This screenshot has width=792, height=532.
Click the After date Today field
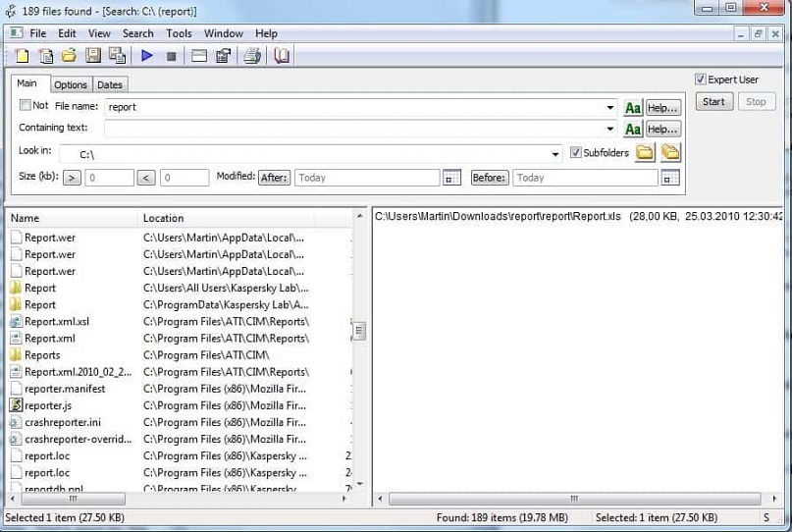click(367, 178)
